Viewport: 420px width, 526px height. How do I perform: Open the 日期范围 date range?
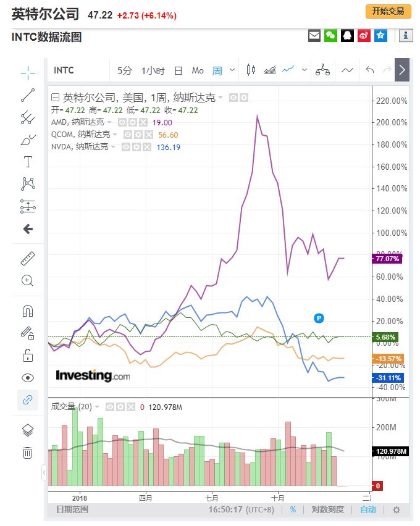click(x=72, y=510)
